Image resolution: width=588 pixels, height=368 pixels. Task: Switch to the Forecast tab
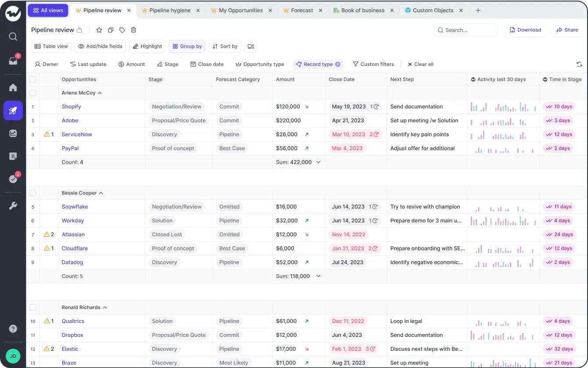coord(302,11)
